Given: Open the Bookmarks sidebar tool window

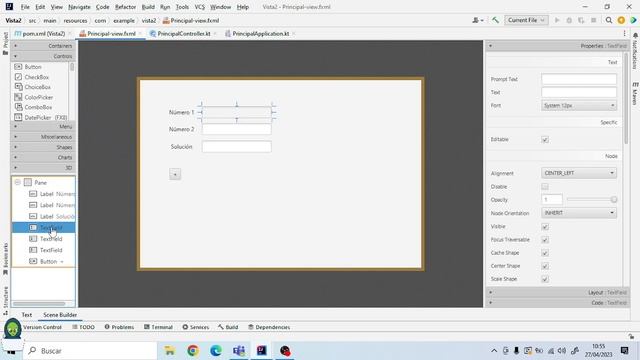Looking at the screenshot, I should click(5, 259).
